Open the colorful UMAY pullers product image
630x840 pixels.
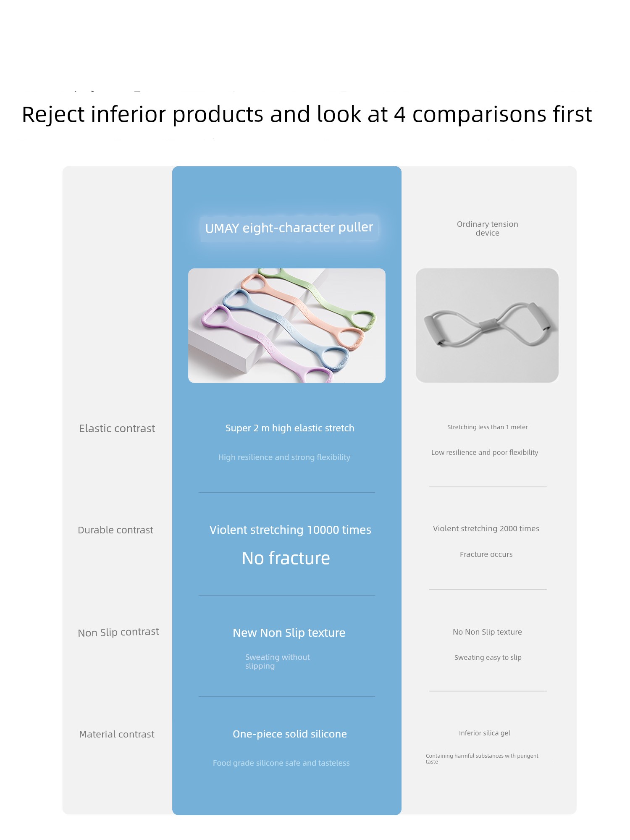click(287, 325)
